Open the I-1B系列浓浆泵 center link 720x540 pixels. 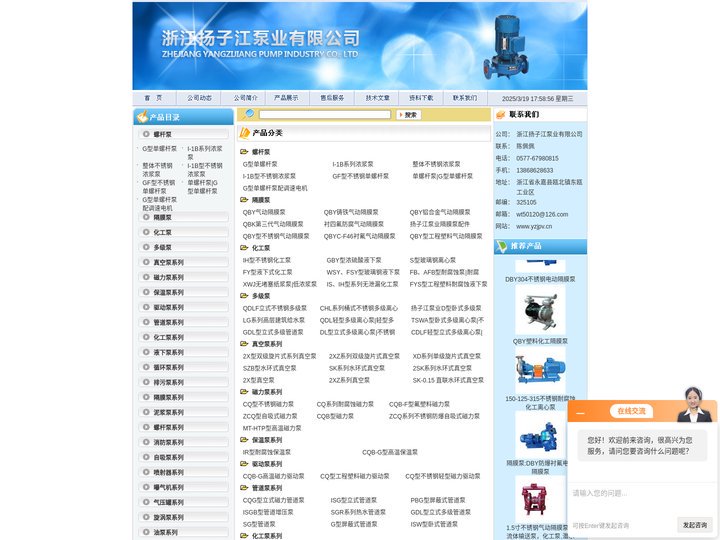353,164
